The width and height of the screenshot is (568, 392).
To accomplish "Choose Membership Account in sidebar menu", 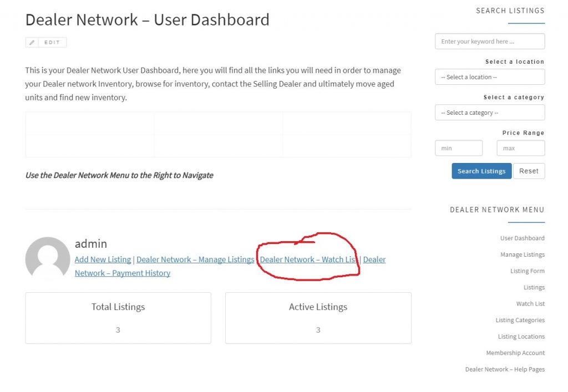I will point(515,353).
